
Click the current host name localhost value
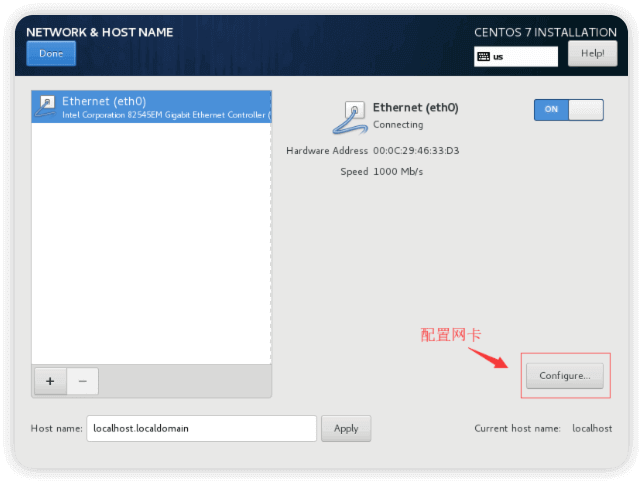(x=592, y=428)
